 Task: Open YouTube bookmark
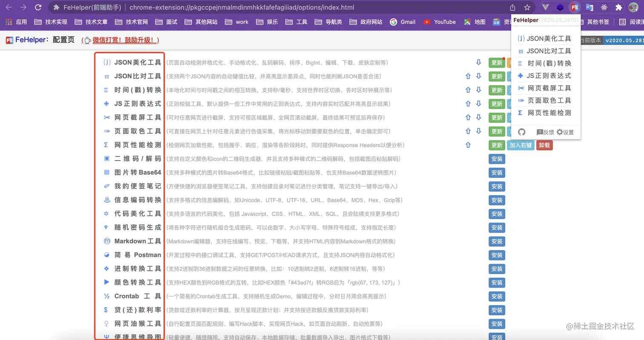point(439,22)
